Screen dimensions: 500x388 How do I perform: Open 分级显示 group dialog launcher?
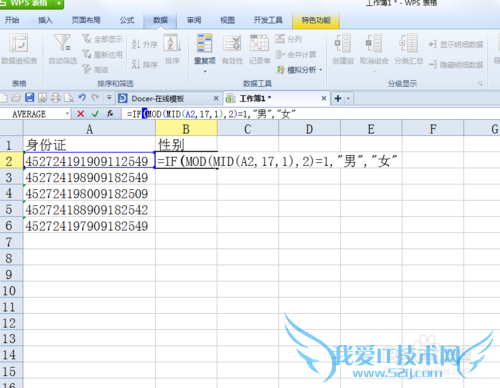point(480,84)
